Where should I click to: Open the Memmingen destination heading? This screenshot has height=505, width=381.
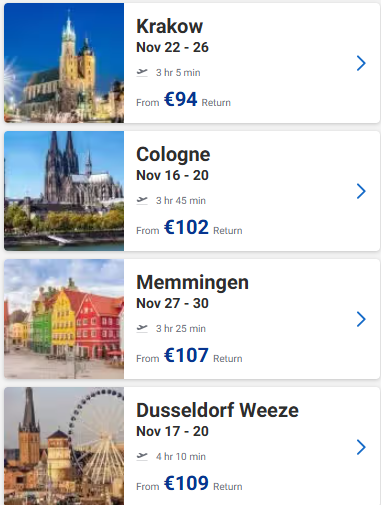click(192, 283)
